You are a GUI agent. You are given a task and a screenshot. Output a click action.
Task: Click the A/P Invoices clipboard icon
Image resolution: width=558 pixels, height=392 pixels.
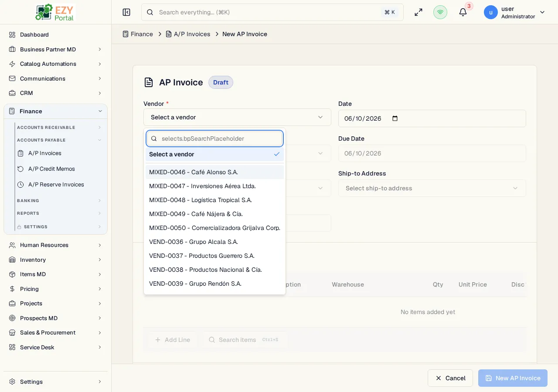coord(20,153)
